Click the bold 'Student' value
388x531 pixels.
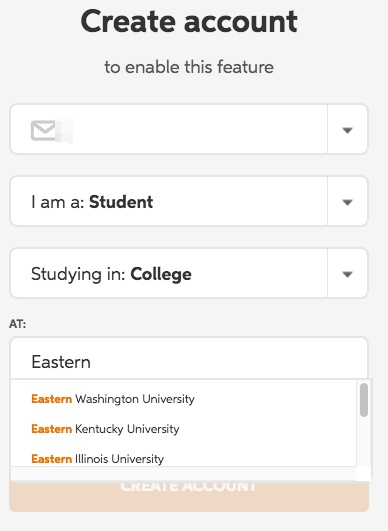point(121,202)
